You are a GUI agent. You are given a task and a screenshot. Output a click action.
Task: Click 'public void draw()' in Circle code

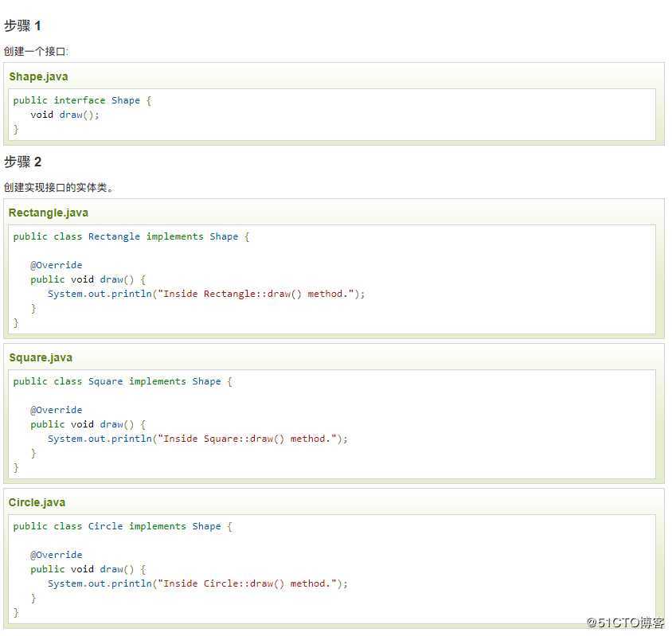(x=88, y=570)
